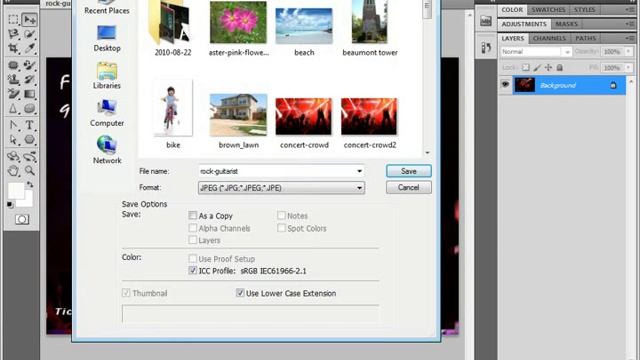
Task: Select the Crop tool
Action: pos(13,48)
